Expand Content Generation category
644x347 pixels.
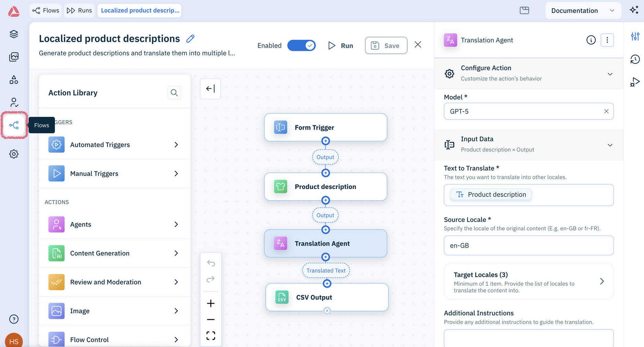(114, 253)
